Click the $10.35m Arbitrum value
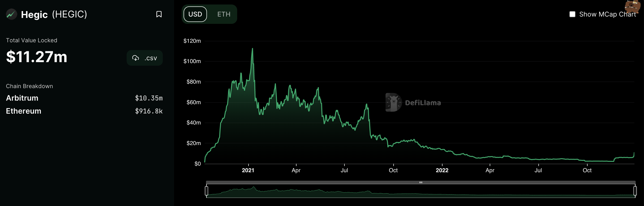 pos(149,98)
